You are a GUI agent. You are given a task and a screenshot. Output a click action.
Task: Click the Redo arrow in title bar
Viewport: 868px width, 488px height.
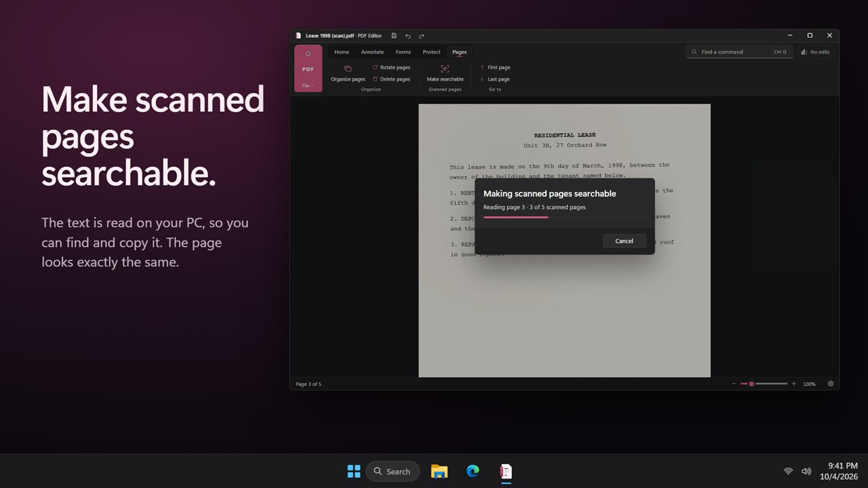tap(421, 35)
